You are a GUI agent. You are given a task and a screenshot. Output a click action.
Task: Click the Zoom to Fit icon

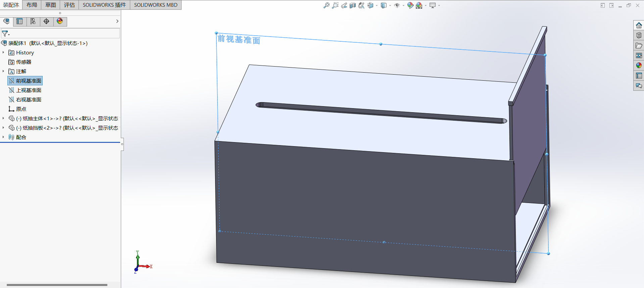(326, 5)
